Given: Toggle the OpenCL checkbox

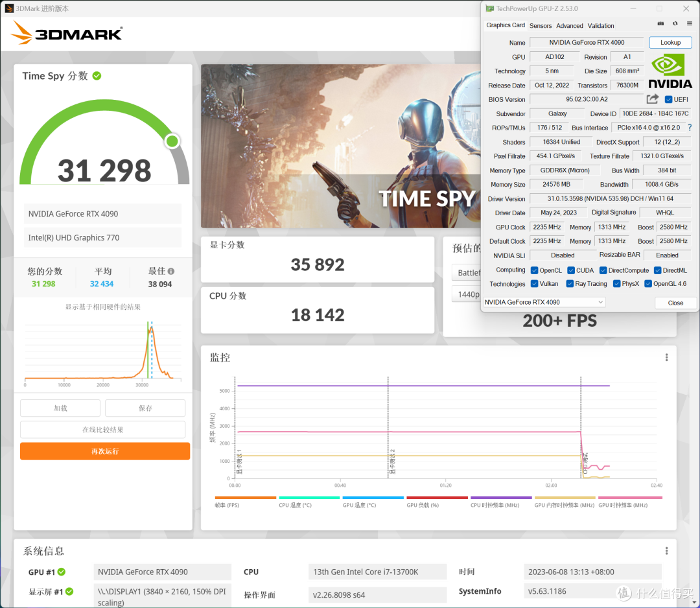Looking at the screenshot, I should point(534,270).
